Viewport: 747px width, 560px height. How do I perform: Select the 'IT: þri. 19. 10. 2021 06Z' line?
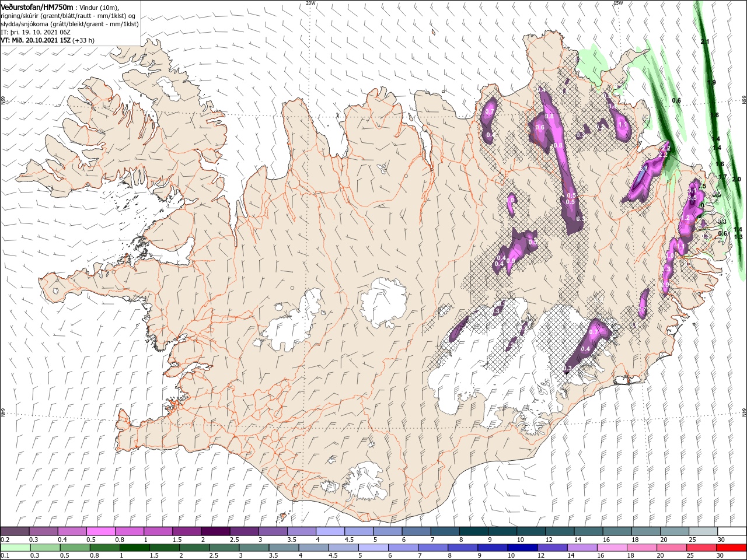point(36,33)
